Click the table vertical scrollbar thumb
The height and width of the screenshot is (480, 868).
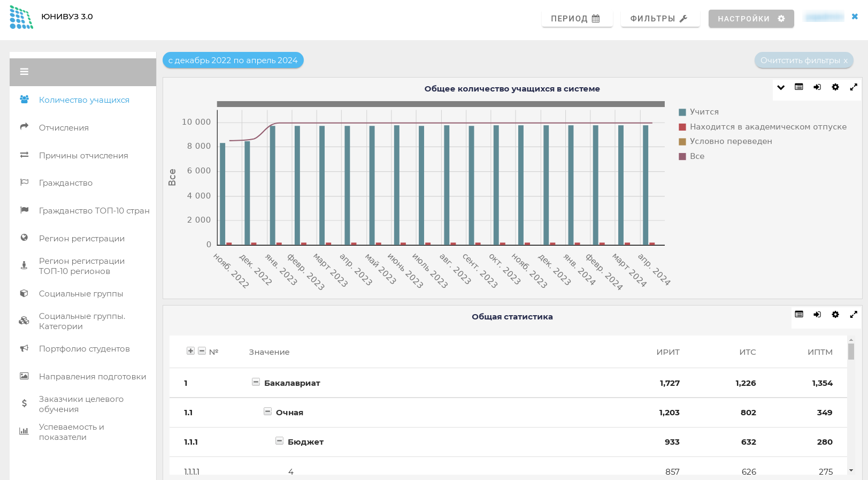(851, 352)
